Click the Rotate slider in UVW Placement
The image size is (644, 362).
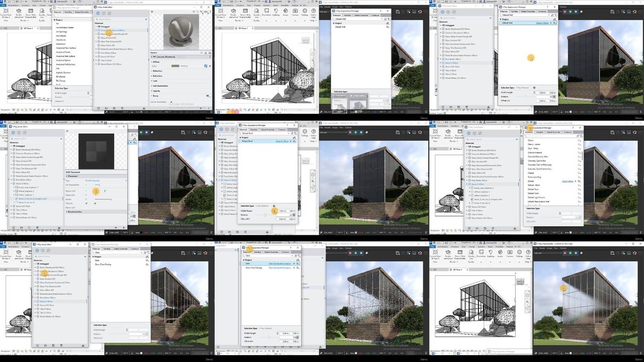[x=103, y=199]
